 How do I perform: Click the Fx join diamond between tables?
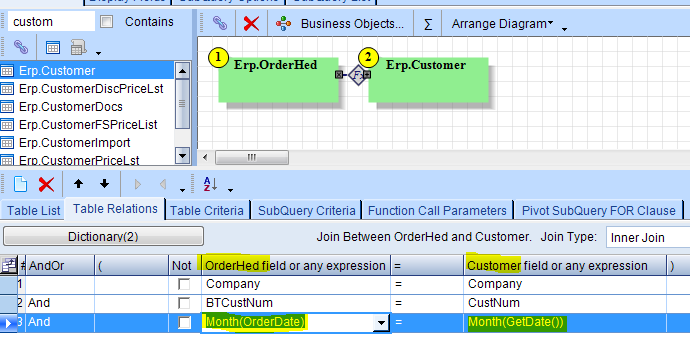(358, 75)
